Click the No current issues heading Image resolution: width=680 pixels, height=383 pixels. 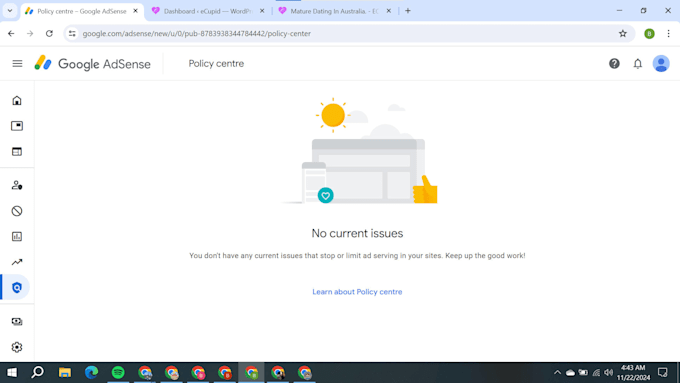click(x=357, y=233)
